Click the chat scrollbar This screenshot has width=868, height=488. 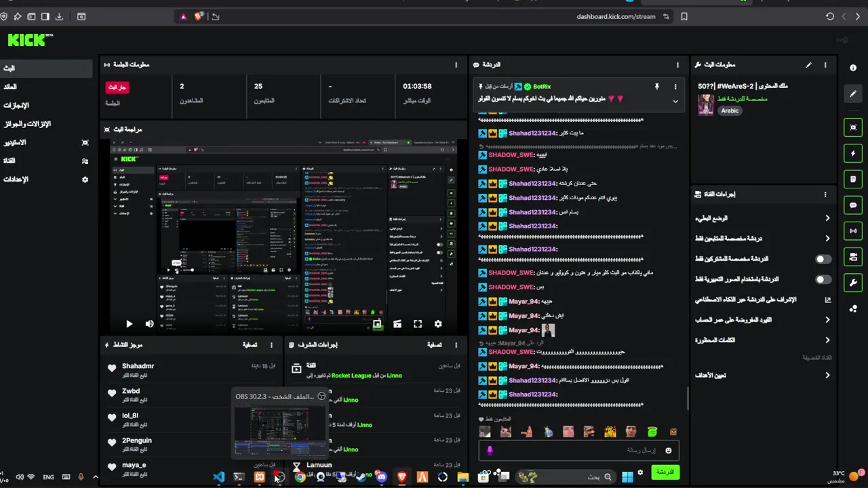(x=688, y=399)
